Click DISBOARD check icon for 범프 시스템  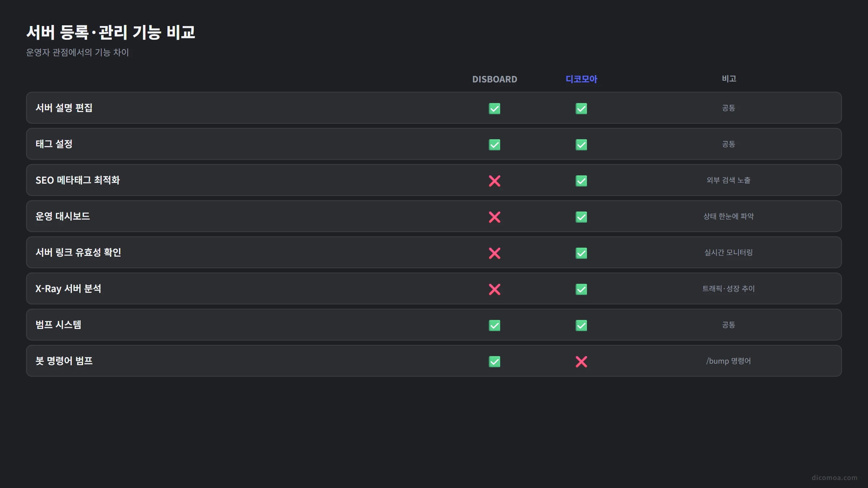tap(494, 325)
